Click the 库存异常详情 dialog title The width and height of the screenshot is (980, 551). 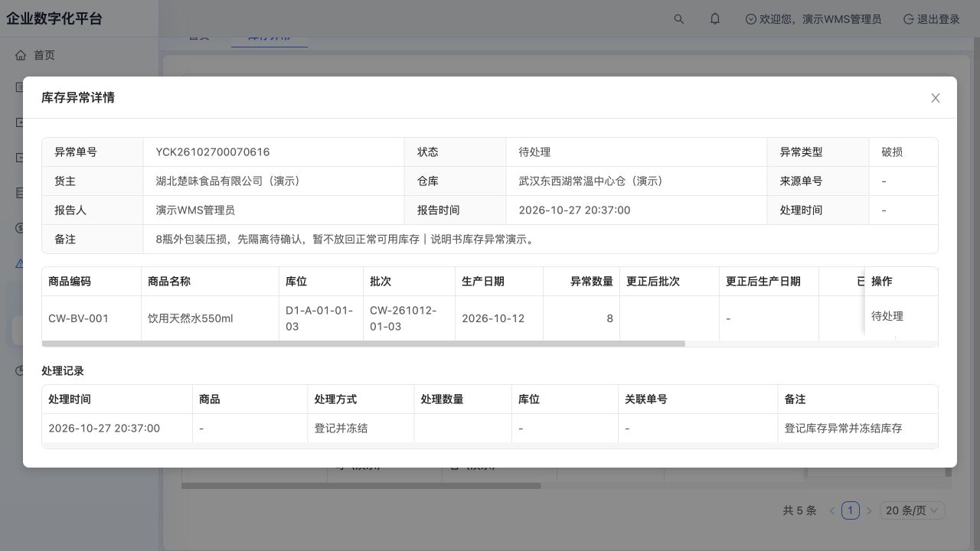[78, 98]
